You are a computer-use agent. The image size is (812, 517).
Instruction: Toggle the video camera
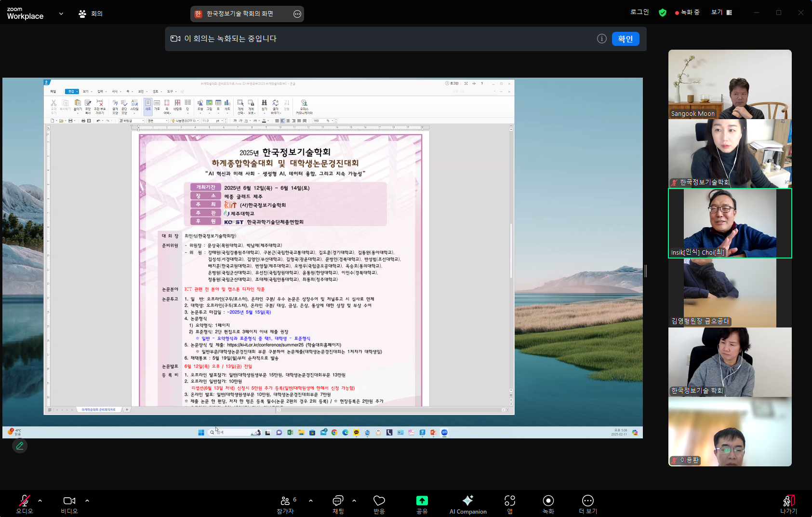pyautogui.click(x=69, y=501)
